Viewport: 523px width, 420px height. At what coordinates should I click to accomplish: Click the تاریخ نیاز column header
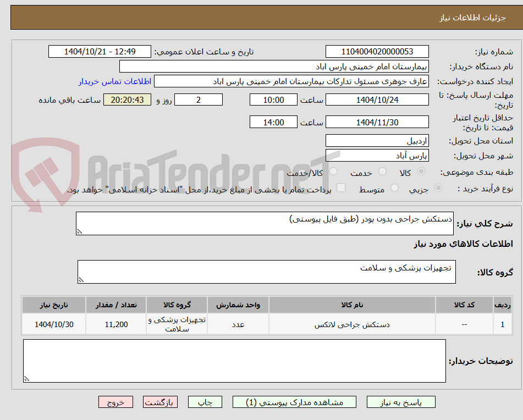click(x=54, y=305)
